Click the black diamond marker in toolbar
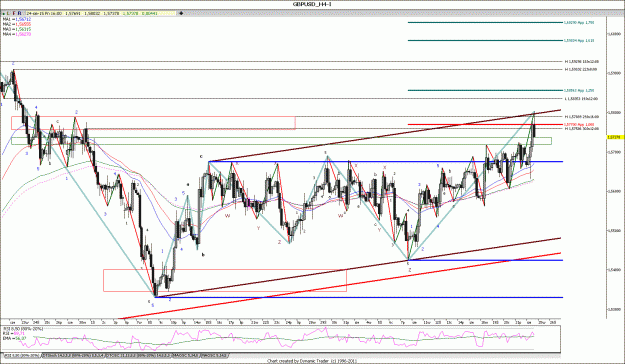This screenshot has width=625, height=364. 181,13
